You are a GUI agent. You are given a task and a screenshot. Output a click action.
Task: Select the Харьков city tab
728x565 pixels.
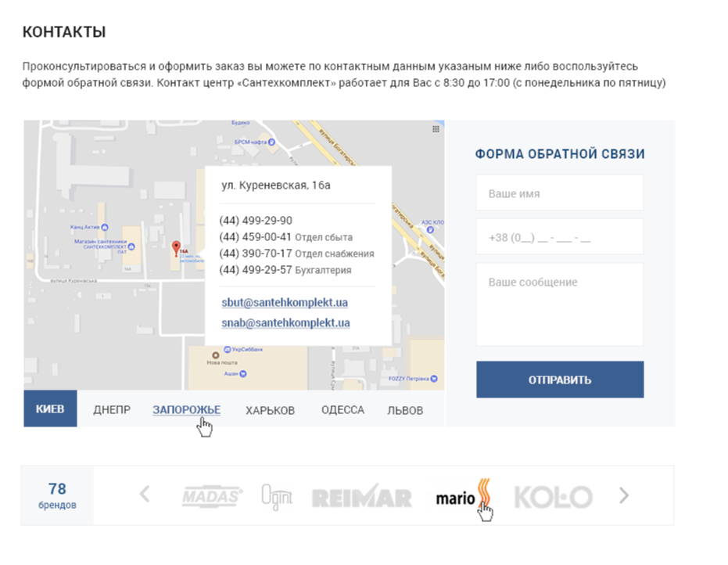click(x=270, y=410)
